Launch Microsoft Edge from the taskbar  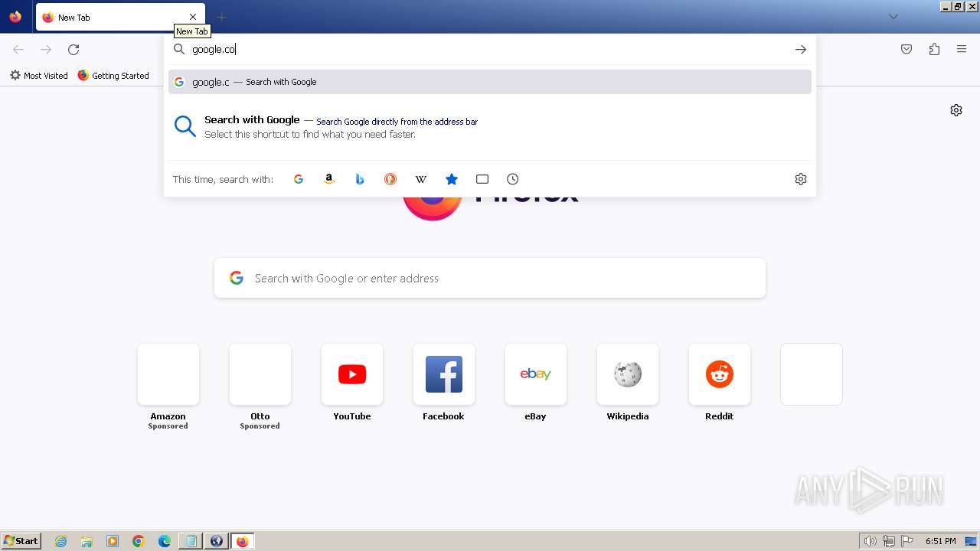[x=165, y=541]
